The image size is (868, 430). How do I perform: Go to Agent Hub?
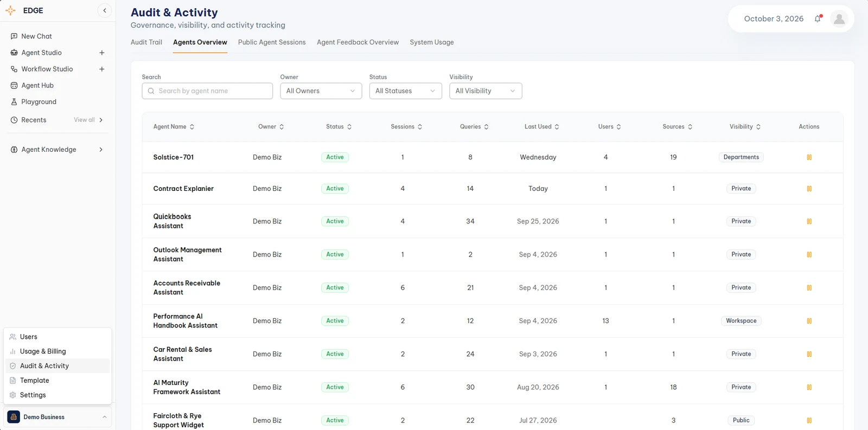pos(37,85)
